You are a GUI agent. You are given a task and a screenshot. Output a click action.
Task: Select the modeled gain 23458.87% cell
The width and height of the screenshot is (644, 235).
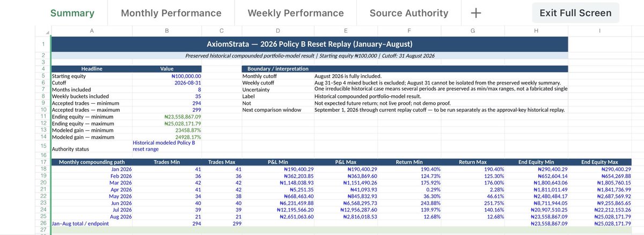167,130
